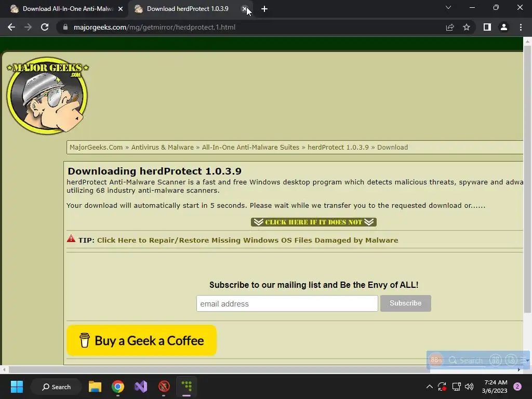Click the 'Download' breadcrumb text

click(393, 147)
